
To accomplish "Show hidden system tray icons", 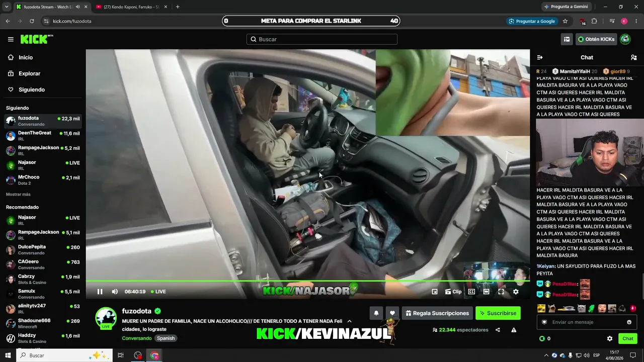I will (x=546, y=355).
